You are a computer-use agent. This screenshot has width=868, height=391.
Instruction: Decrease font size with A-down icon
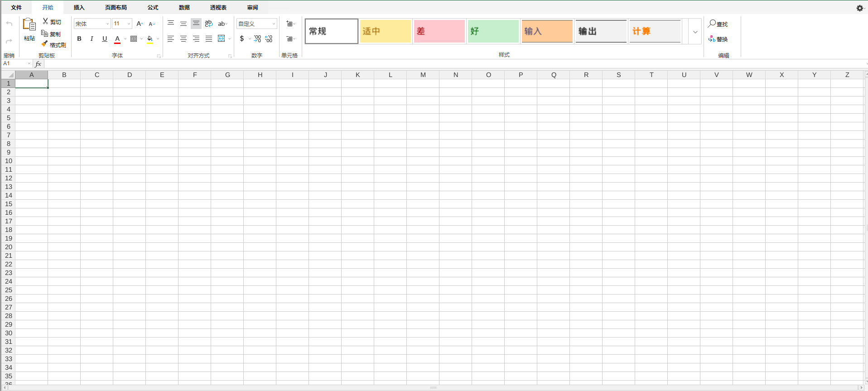coord(152,24)
